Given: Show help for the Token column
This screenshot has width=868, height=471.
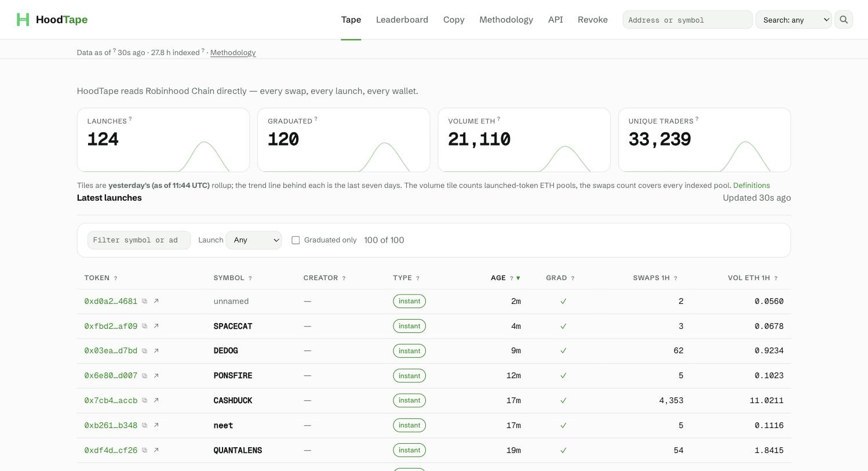Looking at the screenshot, I should (115, 278).
